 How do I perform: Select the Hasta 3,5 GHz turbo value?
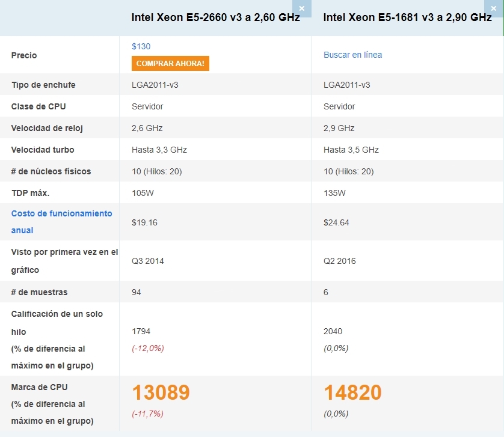(351, 150)
